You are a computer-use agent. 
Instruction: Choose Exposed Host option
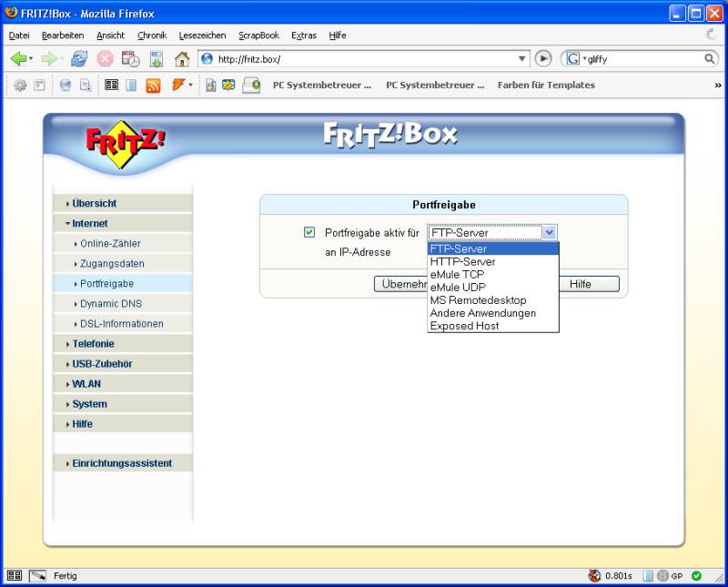492,326
